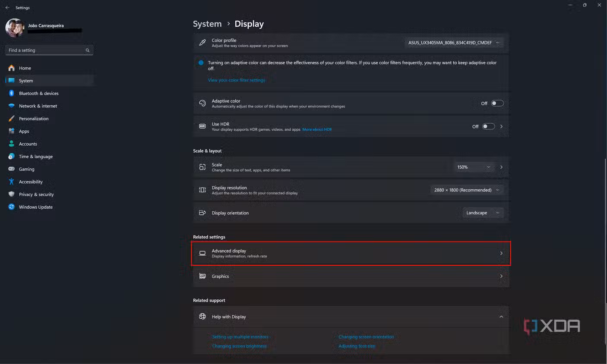Screen dimensions: 607x364
Task: Click the Time & language globe icon
Action: click(12, 157)
